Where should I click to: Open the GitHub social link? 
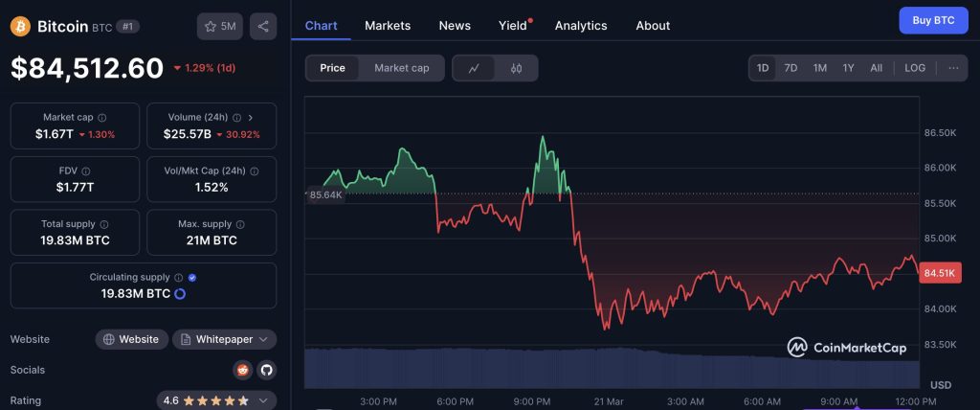pyautogui.click(x=265, y=370)
